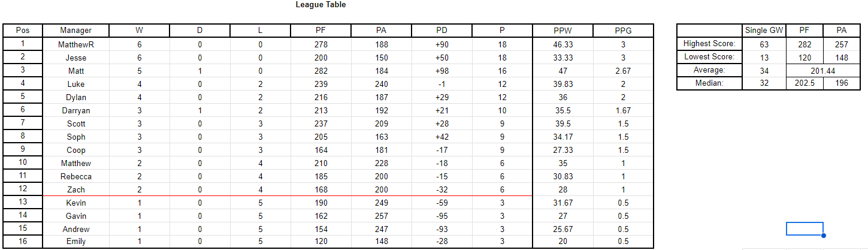The width and height of the screenshot is (868, 250).
Task: Select the Pos column header
Action: [23, 31]
